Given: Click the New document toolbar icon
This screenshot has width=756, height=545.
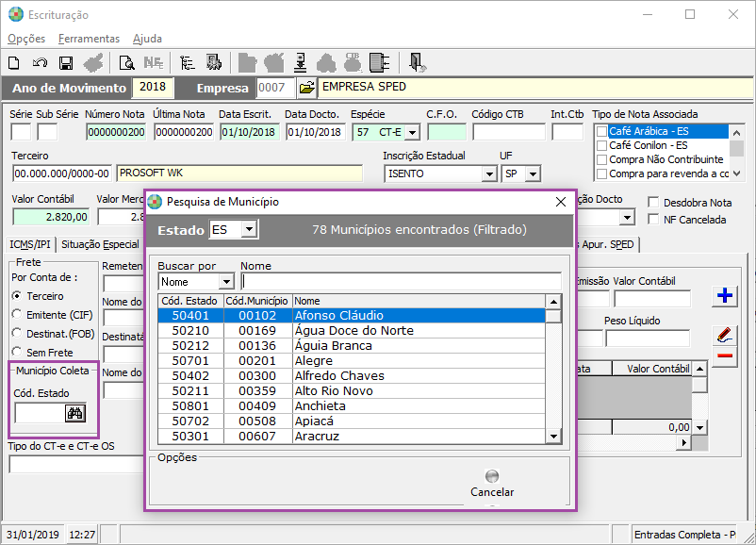Looking at the screenshot, I should tap(14, 62).
